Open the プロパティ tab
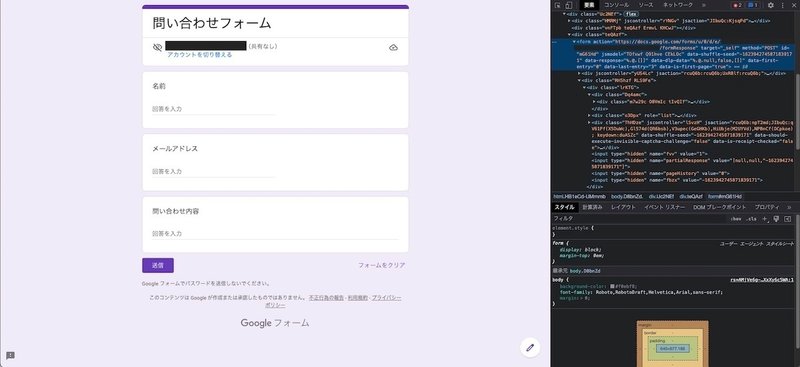 pos(767,207)
